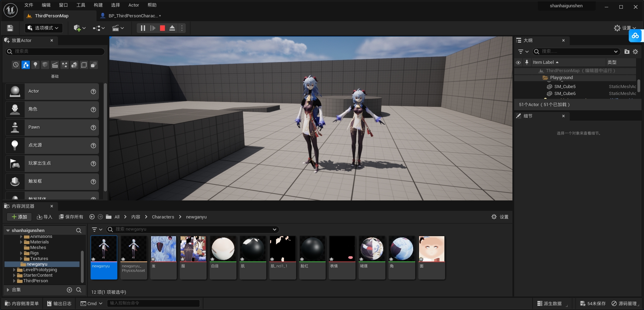Screen dimensions: 644x310
Task: Select the 触发框 trigger box entry
Action: click(52, 182)
